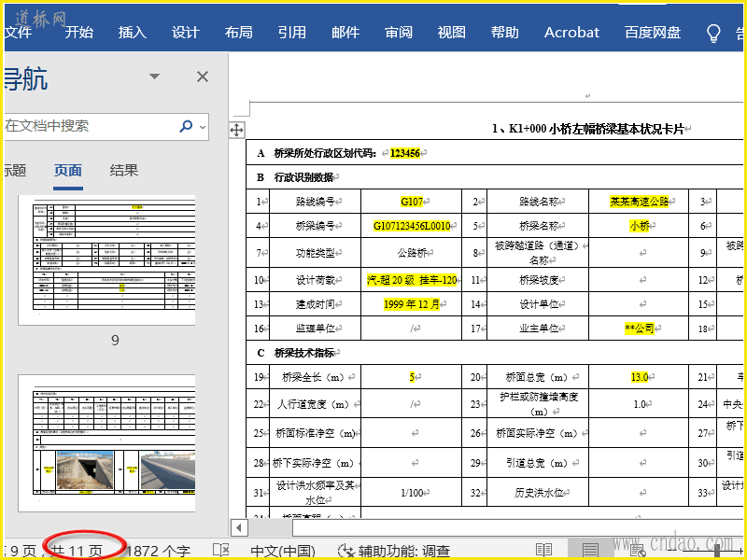Image resolution: width=747 pixels, height=560 pixels.
Task: Click the 汽-超20级 挂车-120 cell
Action: tap(412, 280)
